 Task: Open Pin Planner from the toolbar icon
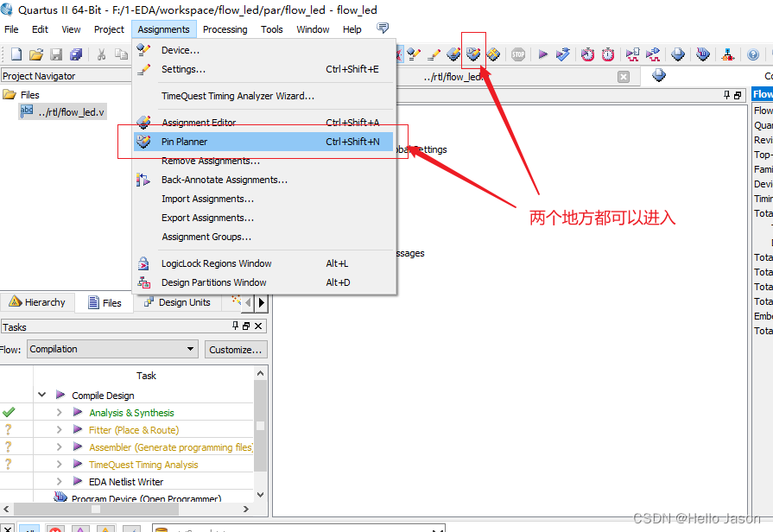pos(473,54)
